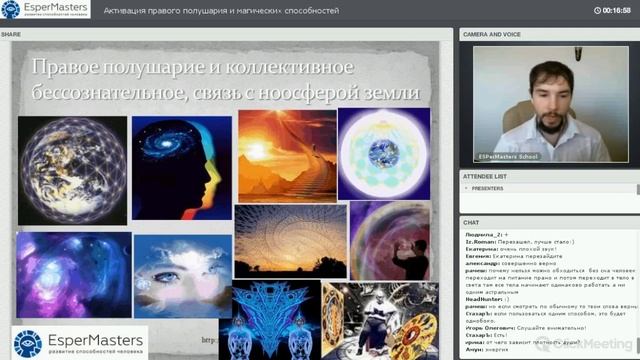640x360 pixels.
Task: Click the man silhouette inside bubble image
Action: (390, 240)
